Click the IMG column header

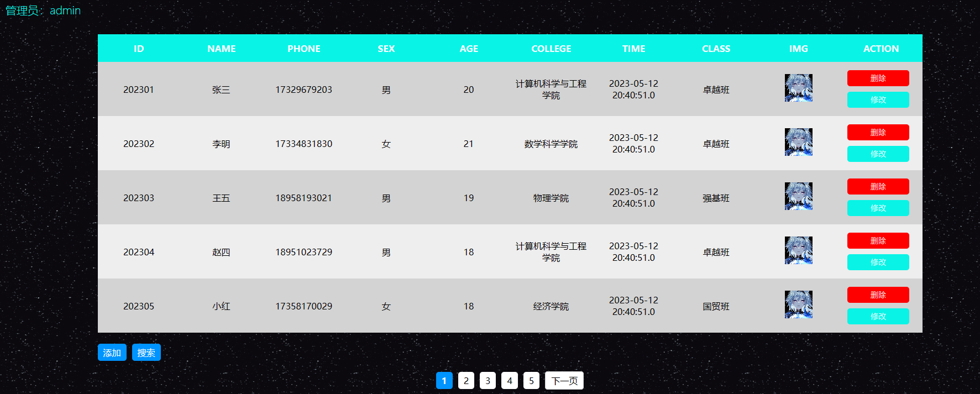799,49
